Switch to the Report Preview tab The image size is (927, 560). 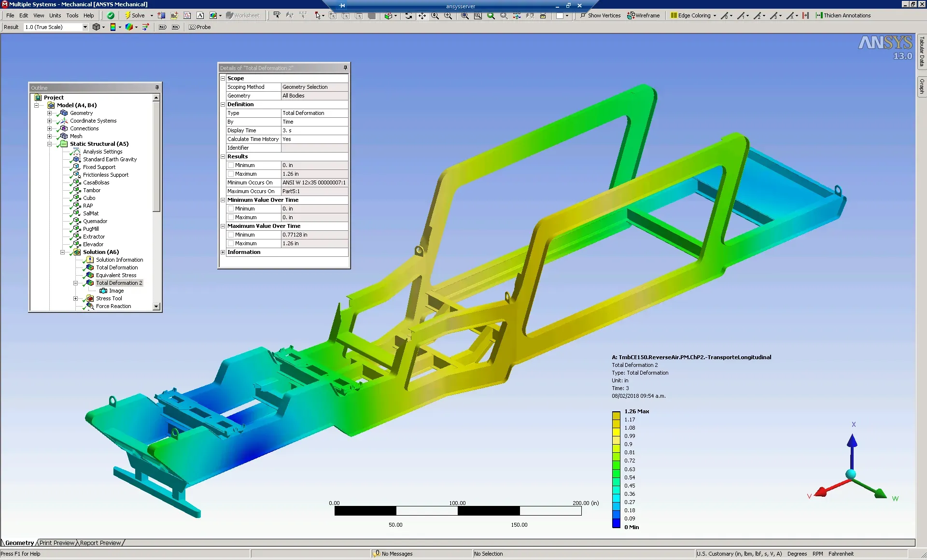(x=100, y=543)
